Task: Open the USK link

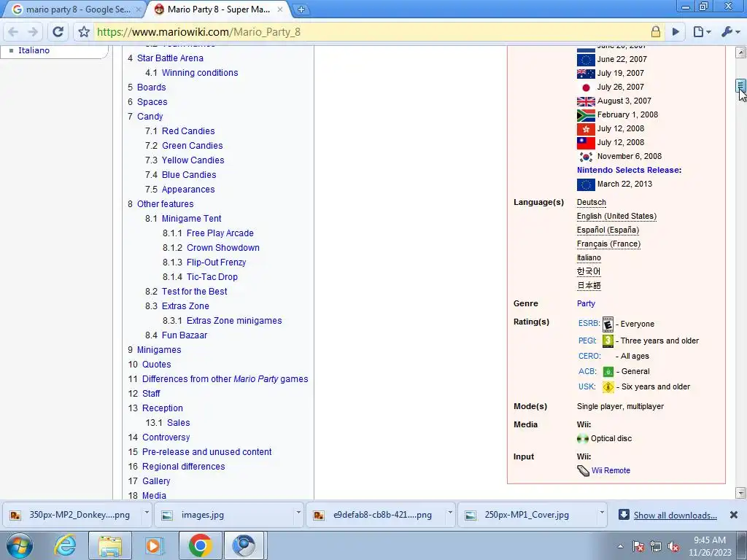Action: pos(587,386)
